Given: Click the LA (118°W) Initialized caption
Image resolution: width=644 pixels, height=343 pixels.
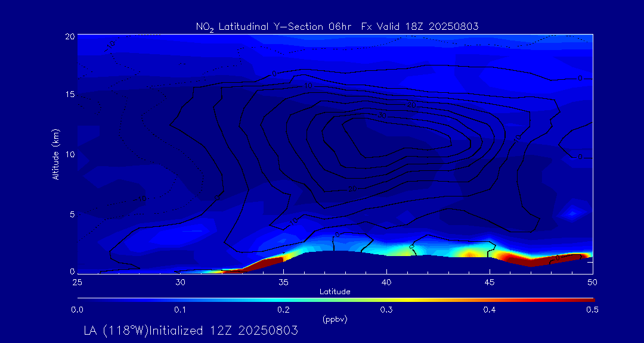Looking at the screenshot, I should point(191,330).
